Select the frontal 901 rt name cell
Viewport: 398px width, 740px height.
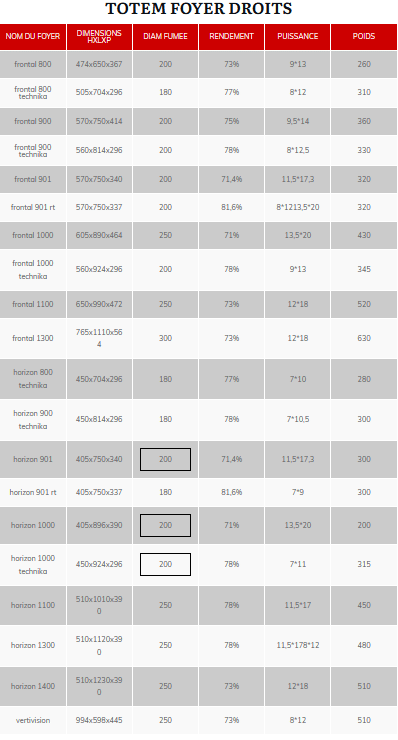(33, 207)
